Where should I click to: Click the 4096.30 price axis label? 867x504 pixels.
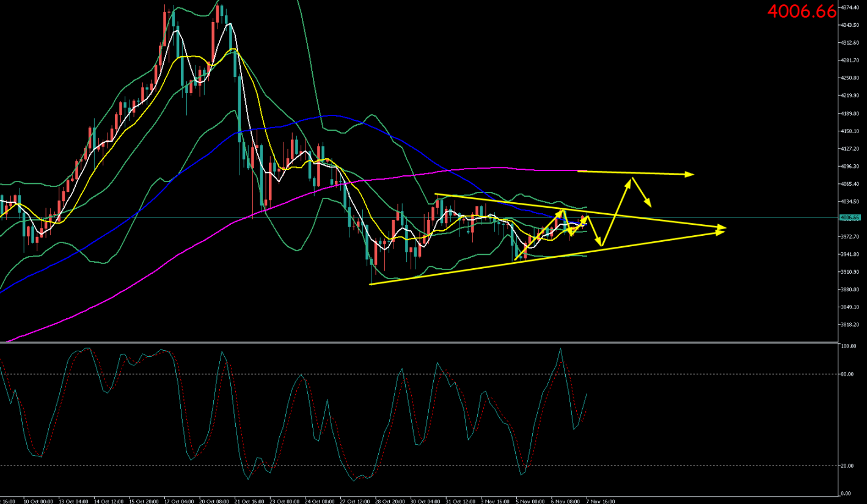(x=850, y=166)
